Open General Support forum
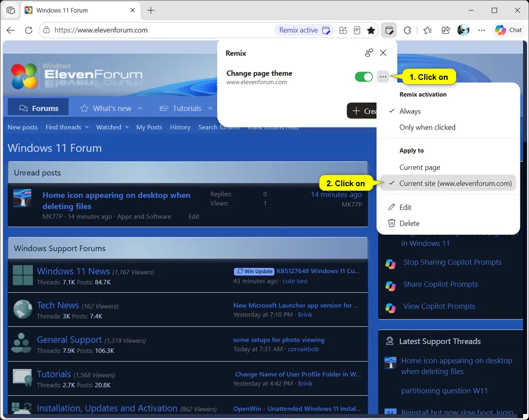The width and height of the screenshot is (529, 420). 69,340
